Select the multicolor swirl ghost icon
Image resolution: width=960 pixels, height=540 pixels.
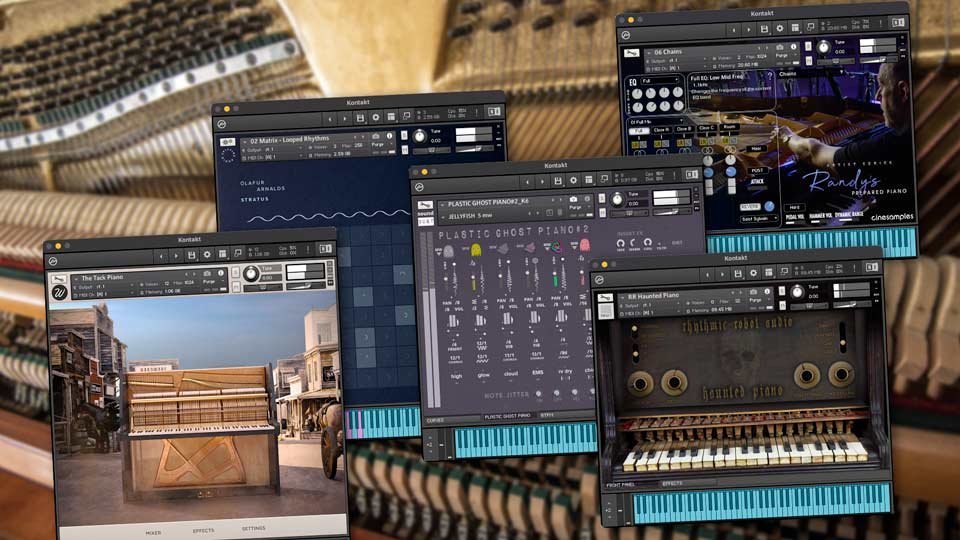(x=557, y=246)
